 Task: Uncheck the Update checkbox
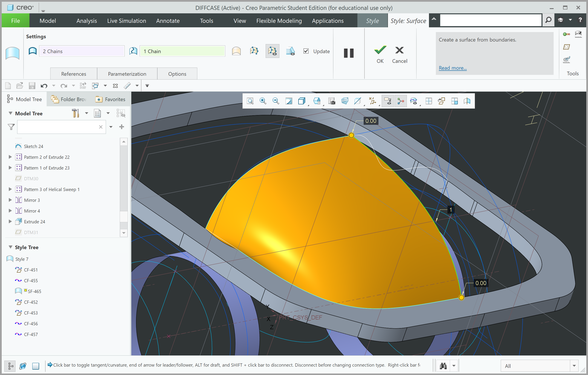(306, 51)
